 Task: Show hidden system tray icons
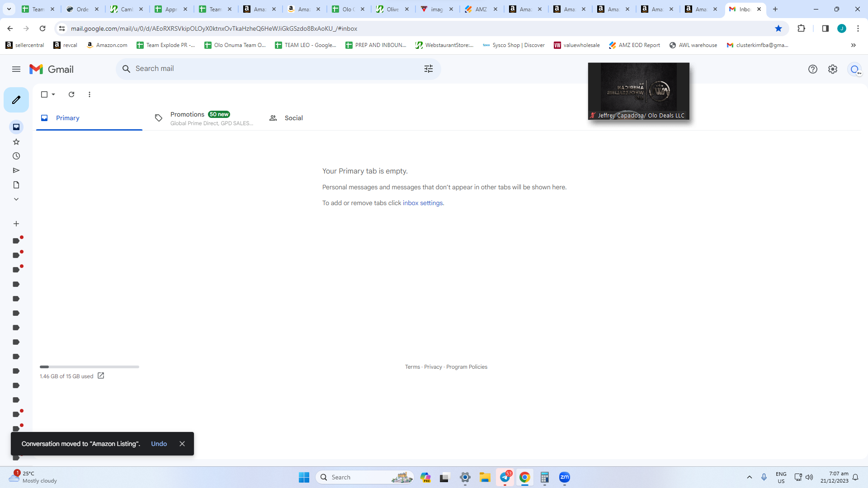point(750,477)
